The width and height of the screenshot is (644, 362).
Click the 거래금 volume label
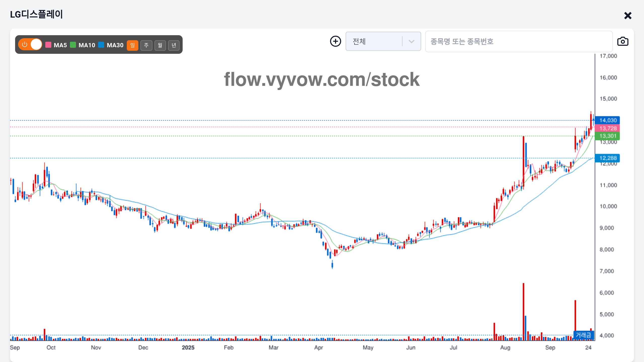tap(583, 335)
